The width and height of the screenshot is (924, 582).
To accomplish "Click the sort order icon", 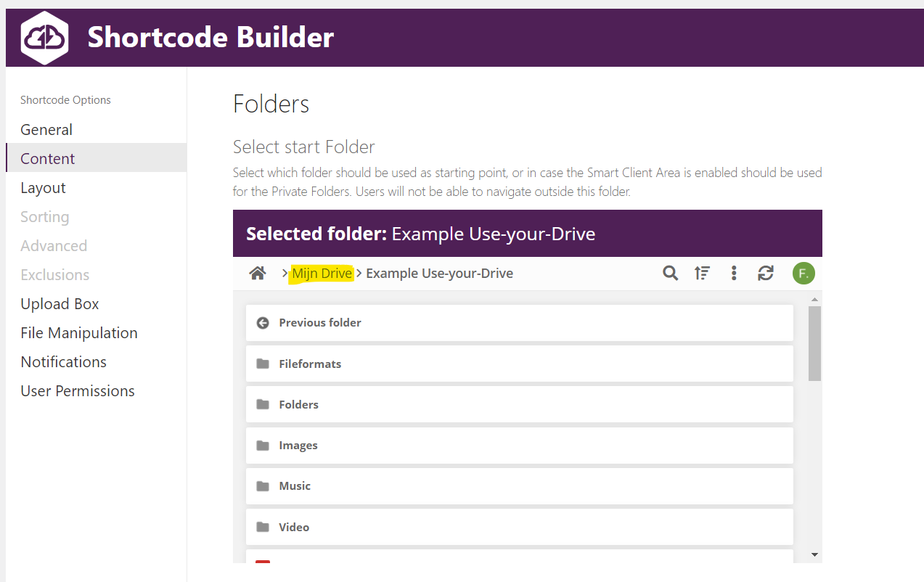I will (702, 274).
